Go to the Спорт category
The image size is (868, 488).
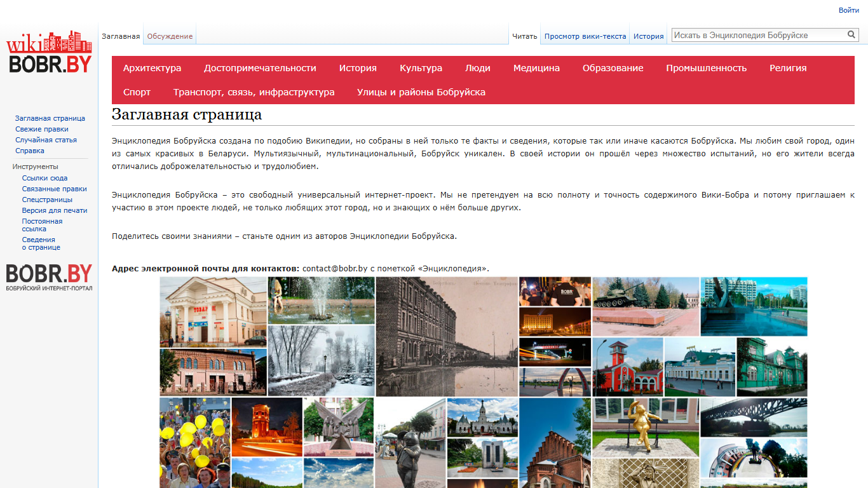[137, 92]
